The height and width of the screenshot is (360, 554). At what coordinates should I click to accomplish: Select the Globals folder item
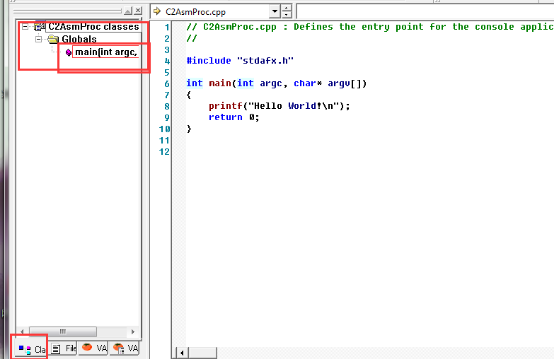point(79,39)
